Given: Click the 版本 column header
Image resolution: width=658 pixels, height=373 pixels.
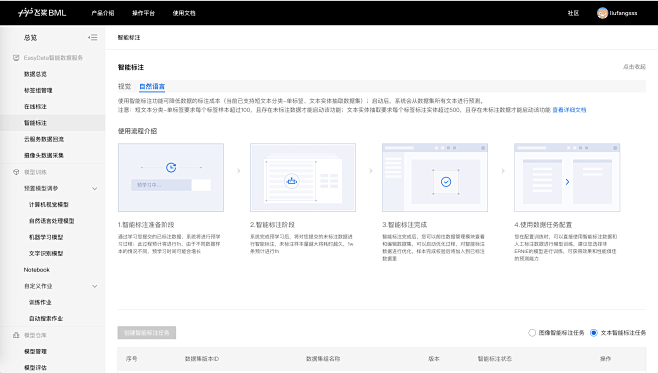Looking at the screenshot, I should [x=433, y=359].
